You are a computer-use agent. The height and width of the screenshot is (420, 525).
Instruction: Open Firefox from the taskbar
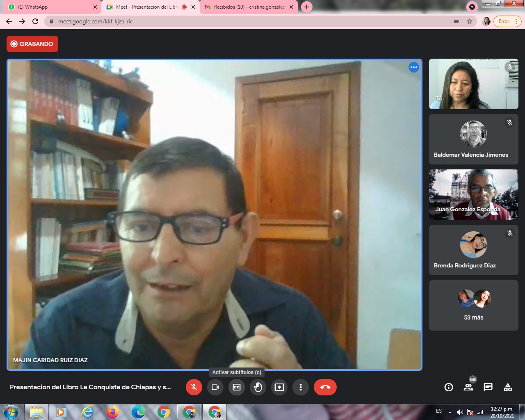point(113,412)
